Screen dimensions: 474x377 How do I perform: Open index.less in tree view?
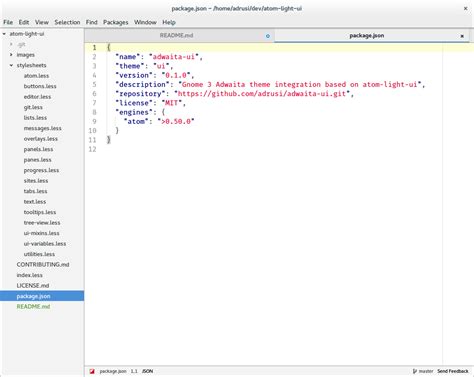point(30,275)
